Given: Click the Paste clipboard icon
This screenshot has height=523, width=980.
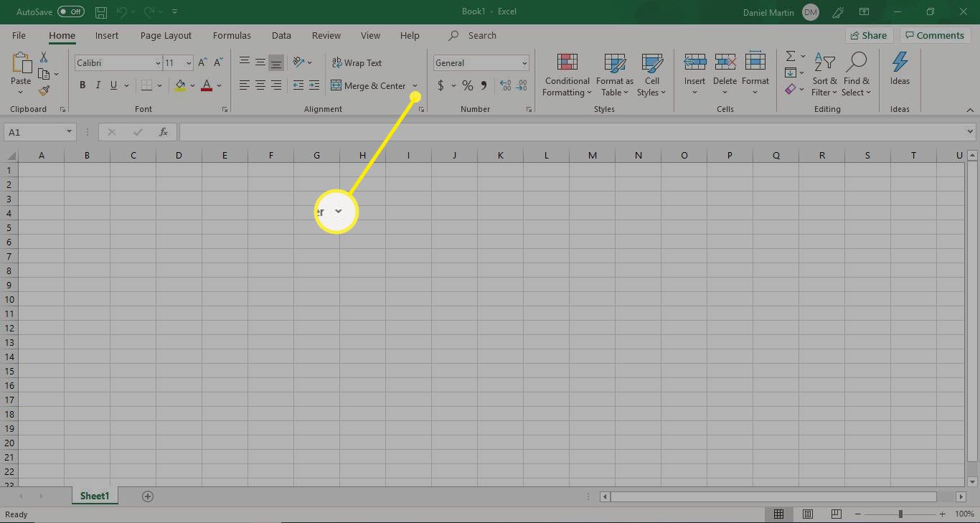Looking at the screenshot, I should point(21,64).
